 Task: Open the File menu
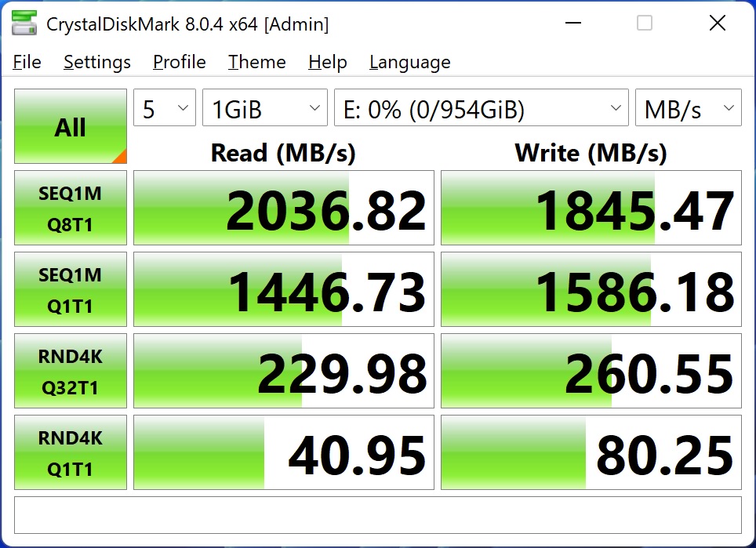coord(27,62)
